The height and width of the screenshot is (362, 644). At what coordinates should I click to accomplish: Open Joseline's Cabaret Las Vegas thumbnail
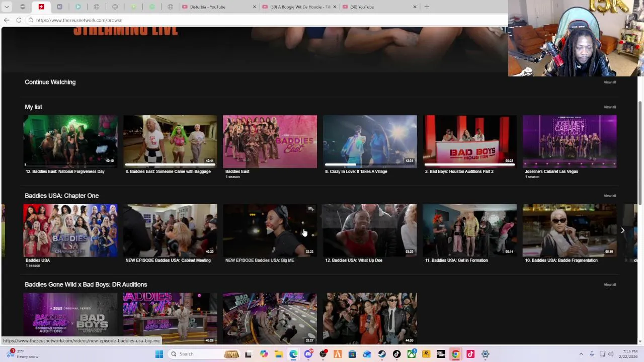[x=570, y=141]
